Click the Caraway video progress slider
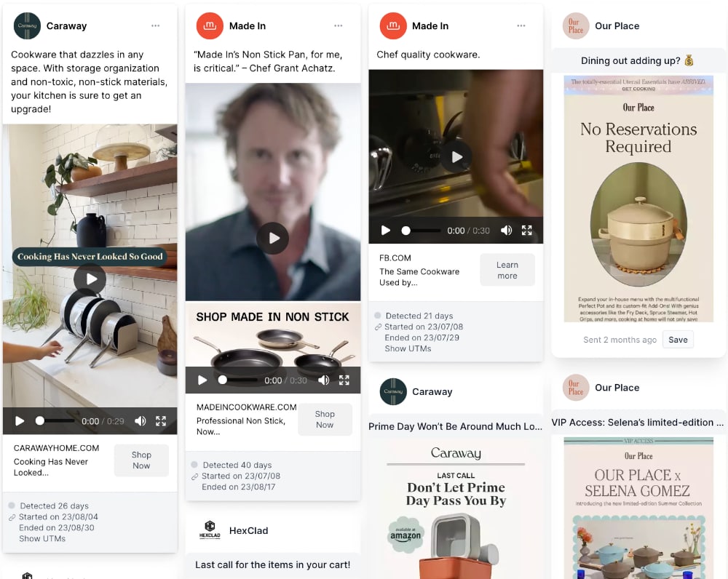This screenshot has width=728, height=579. pyautogui.click(x=55, y=421)
